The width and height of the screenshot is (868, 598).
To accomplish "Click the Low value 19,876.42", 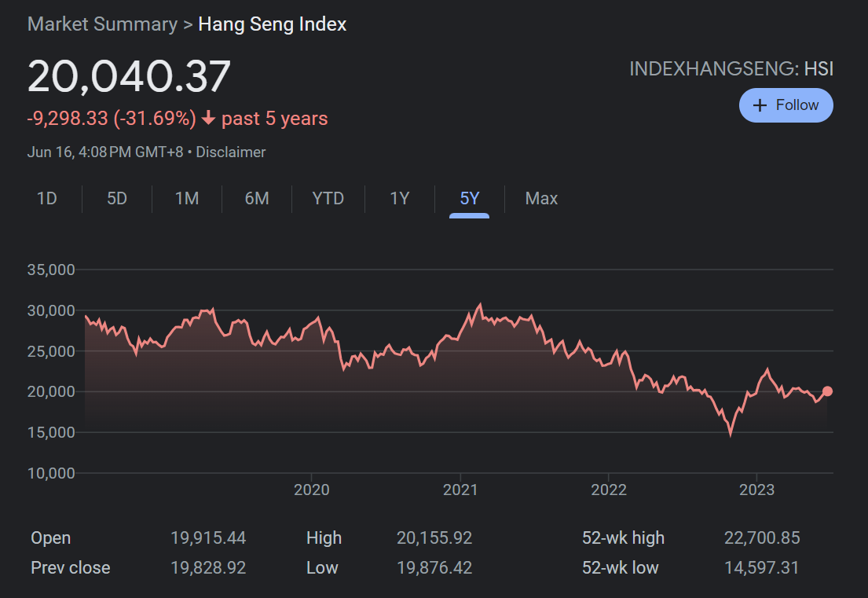I will (434, 567).
